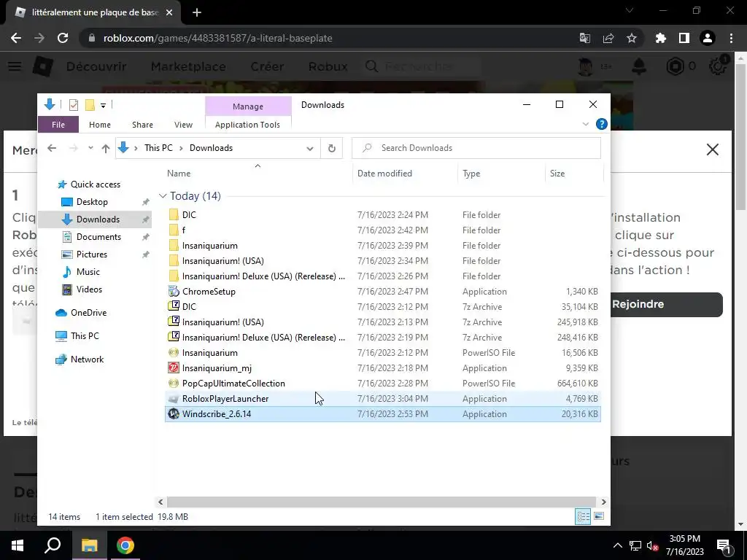Go up one folder level arrow

tap(106, 148)
